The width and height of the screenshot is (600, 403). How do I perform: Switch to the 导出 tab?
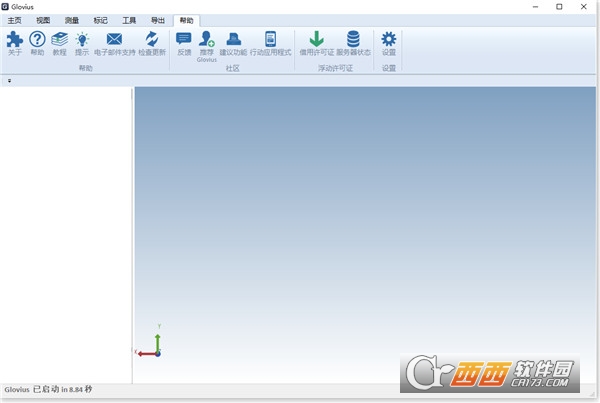(x=158, y=20)
